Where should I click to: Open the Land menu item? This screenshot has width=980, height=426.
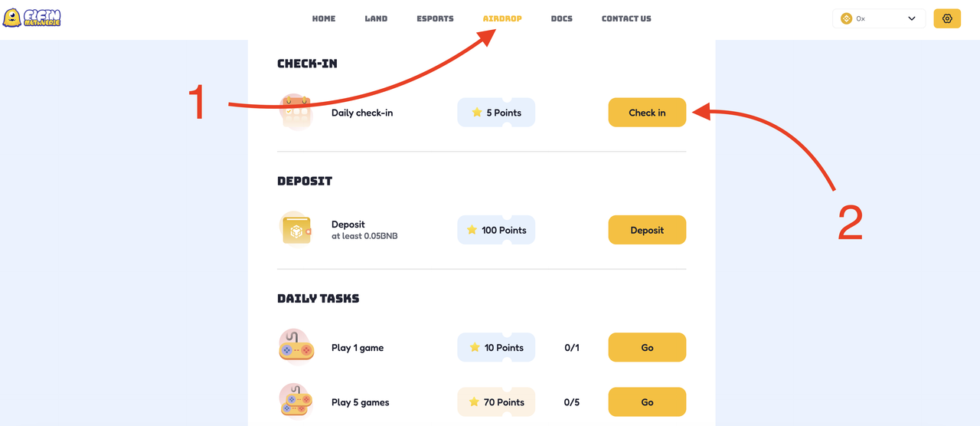click(x=376, y=18)
